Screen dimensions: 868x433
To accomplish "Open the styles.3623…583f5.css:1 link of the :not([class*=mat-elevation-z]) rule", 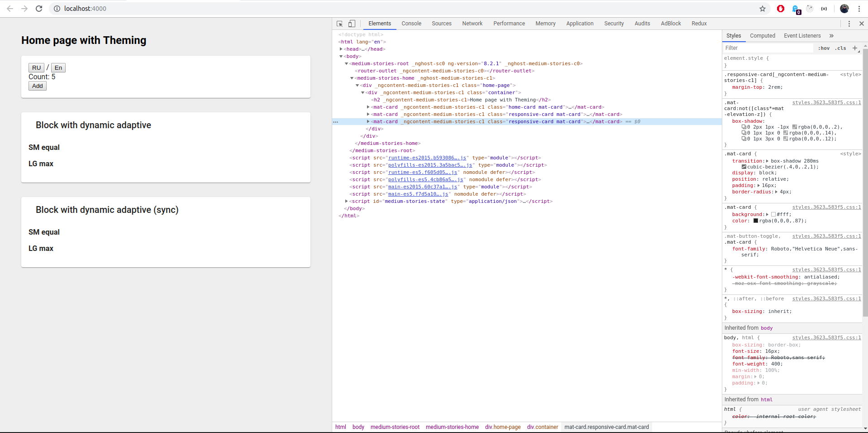I will (x=826, y=103).
